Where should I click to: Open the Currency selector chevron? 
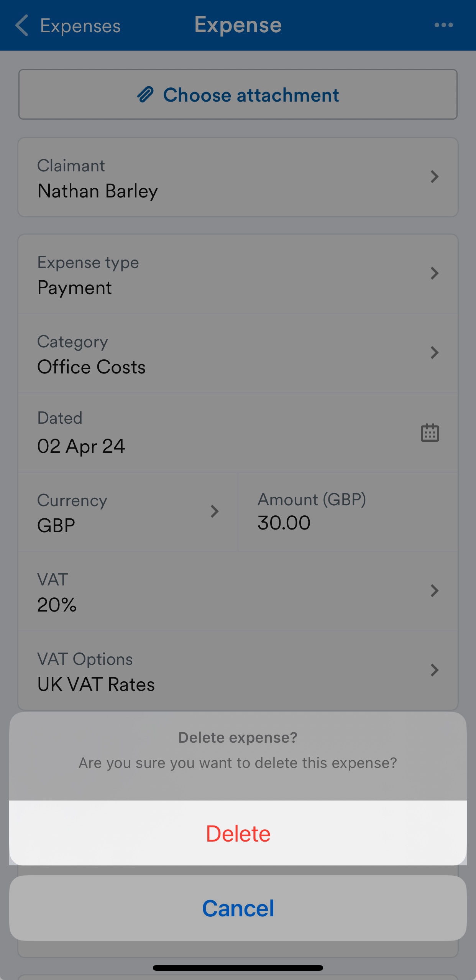(x=215, y=511)
